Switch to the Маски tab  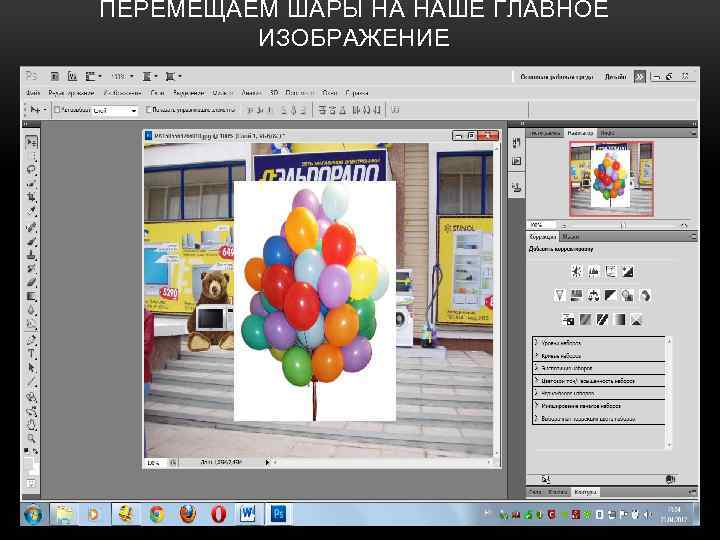coord(570,236)
